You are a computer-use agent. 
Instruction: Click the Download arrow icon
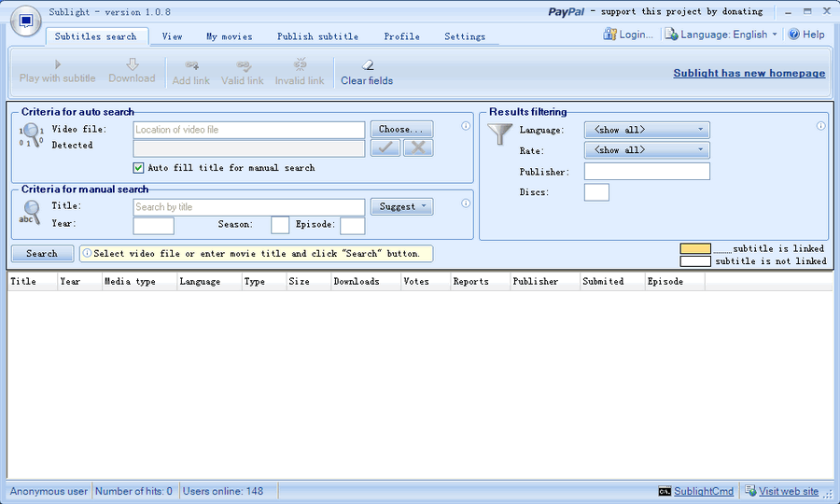132,64
